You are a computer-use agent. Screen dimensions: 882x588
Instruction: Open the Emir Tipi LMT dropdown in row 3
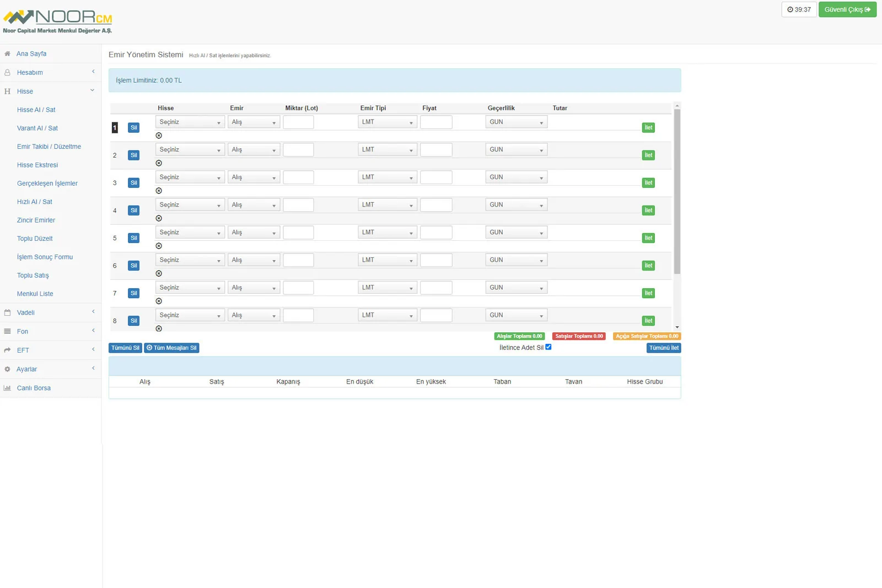387,177
